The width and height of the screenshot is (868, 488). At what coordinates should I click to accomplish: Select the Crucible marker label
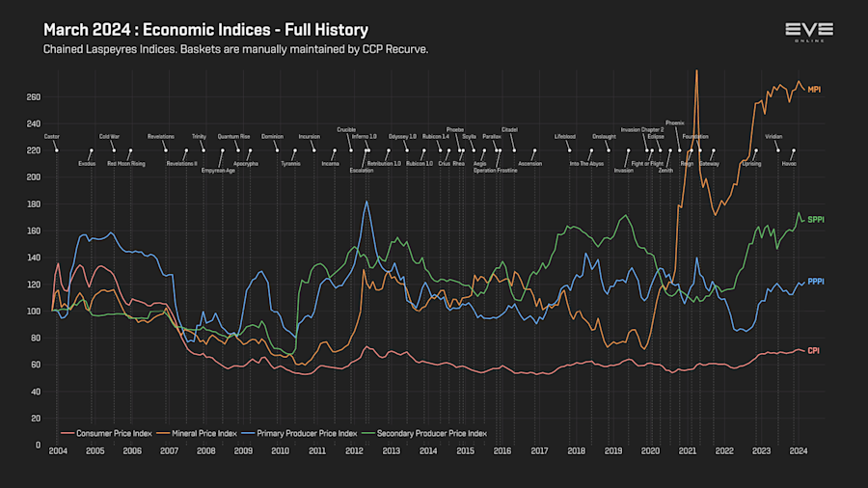346,130
